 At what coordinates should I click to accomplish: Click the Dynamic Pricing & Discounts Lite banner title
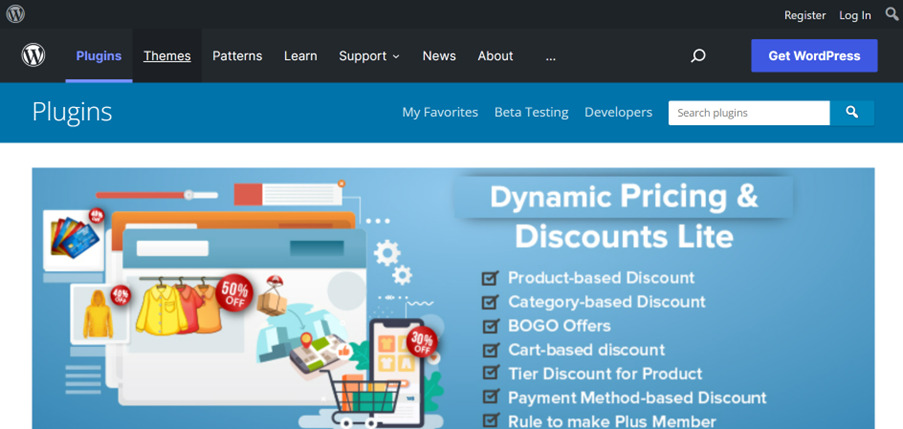(x=624, y=217)
